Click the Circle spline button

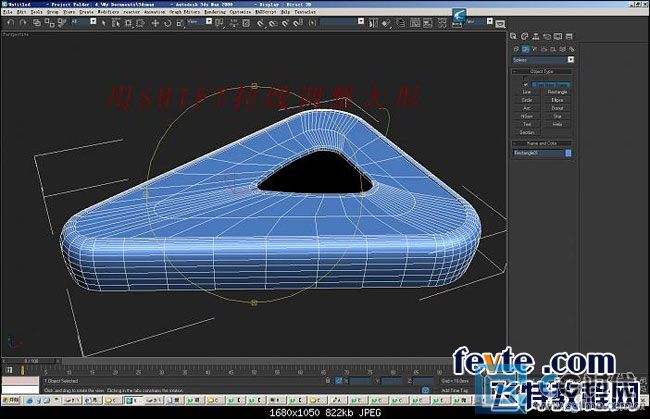click(x=526, y=100)
